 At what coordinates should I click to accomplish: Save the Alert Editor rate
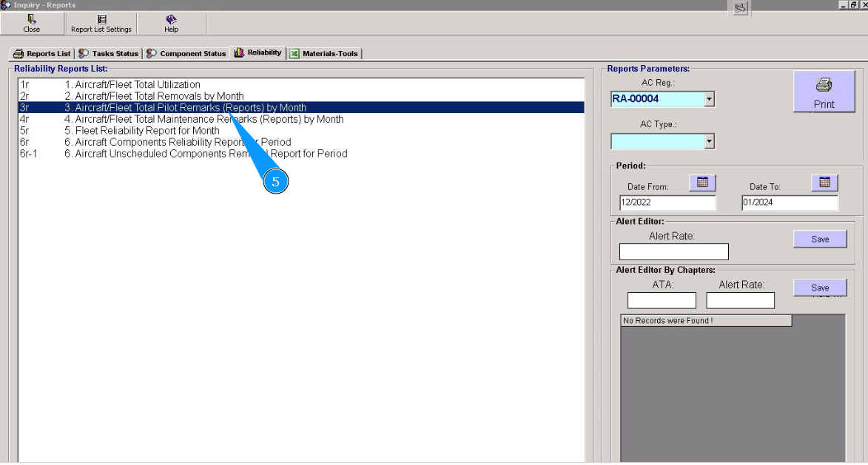(820, 239)
